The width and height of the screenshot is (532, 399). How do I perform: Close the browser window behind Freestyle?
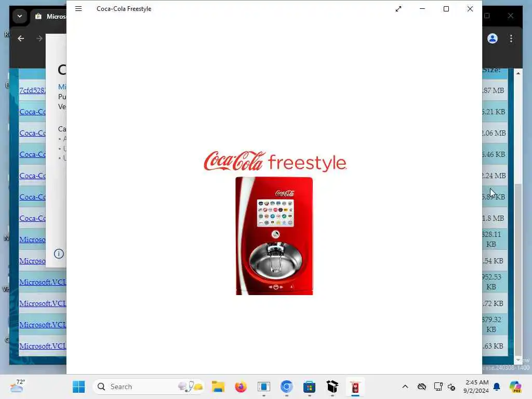point(510,16)
